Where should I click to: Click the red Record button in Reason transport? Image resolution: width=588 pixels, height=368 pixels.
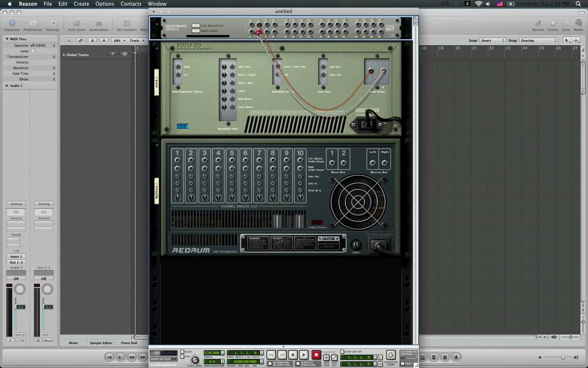[316, 355]
